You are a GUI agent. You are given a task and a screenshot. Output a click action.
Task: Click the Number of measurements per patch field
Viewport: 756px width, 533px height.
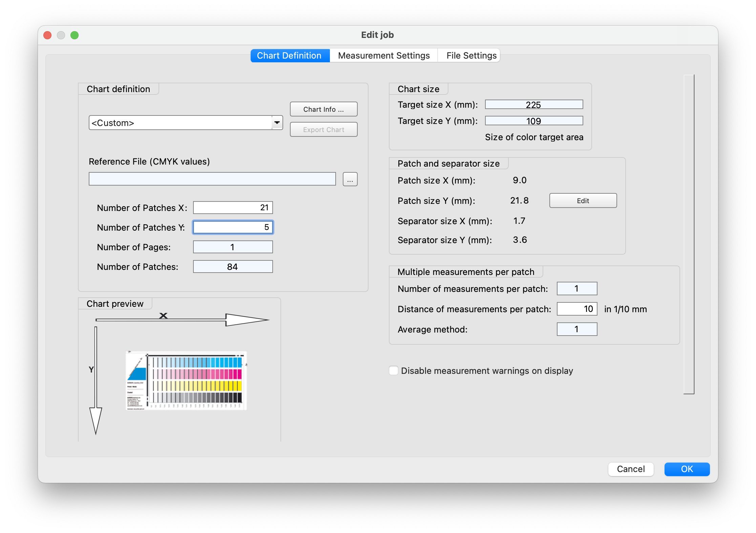(x=576, y=289)
